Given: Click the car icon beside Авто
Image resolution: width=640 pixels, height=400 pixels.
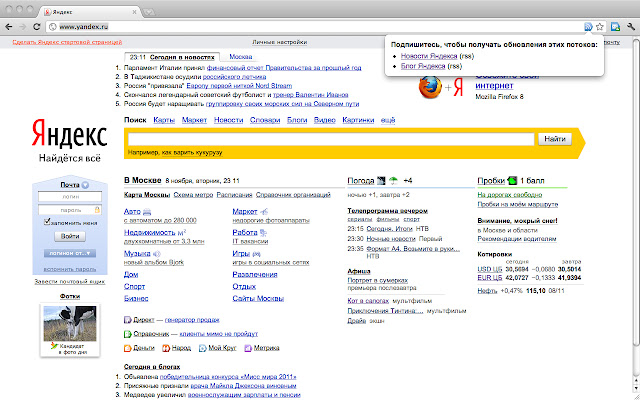Looking at the screenshot, I should point(147,212).
